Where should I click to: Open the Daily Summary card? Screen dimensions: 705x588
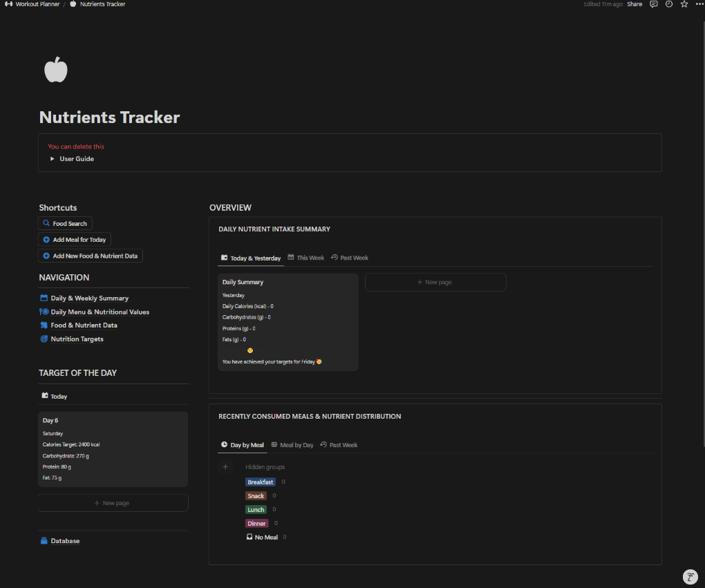pos(288,322)
